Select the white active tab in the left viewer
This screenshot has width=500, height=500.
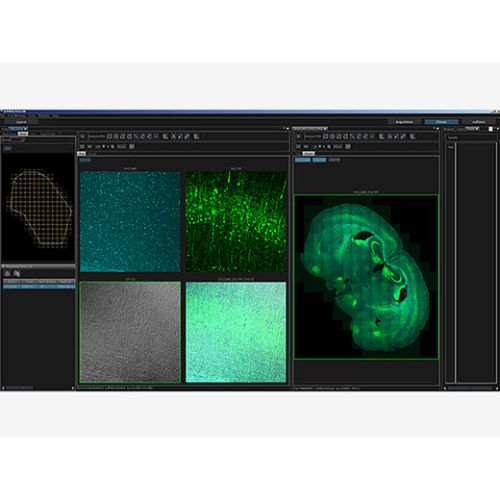(81, 154)
